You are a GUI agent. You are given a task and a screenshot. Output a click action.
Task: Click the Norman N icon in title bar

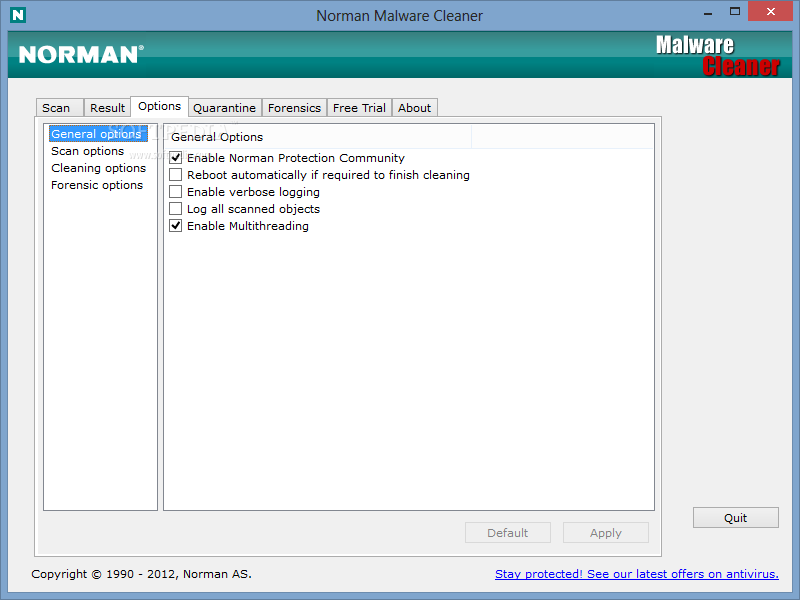pos(18,15)
